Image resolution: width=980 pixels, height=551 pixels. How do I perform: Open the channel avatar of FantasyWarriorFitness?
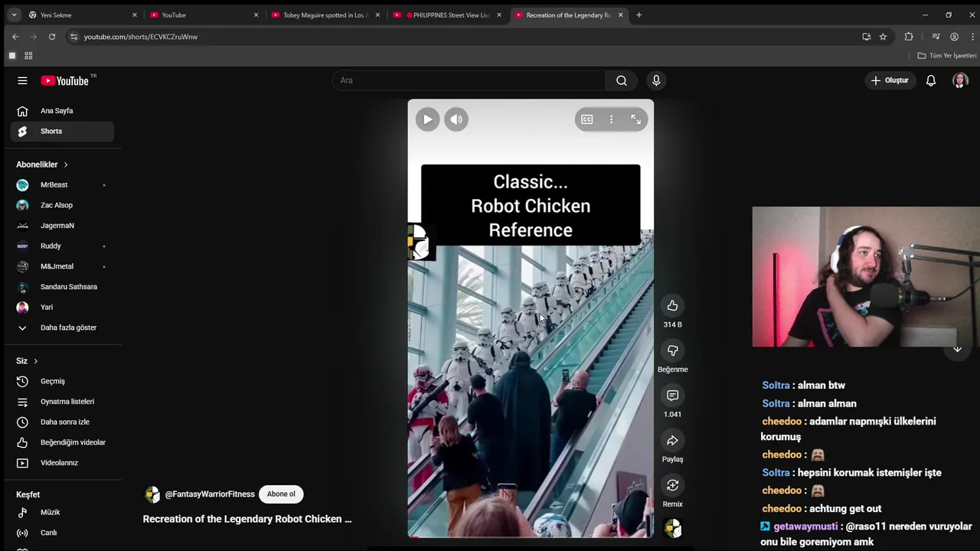click(x=152, y=494)
